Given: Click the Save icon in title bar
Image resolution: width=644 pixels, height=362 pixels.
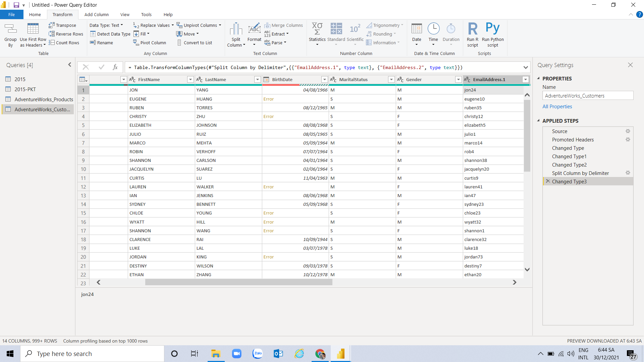Looking at the screenshot, I should click(16, 5).
